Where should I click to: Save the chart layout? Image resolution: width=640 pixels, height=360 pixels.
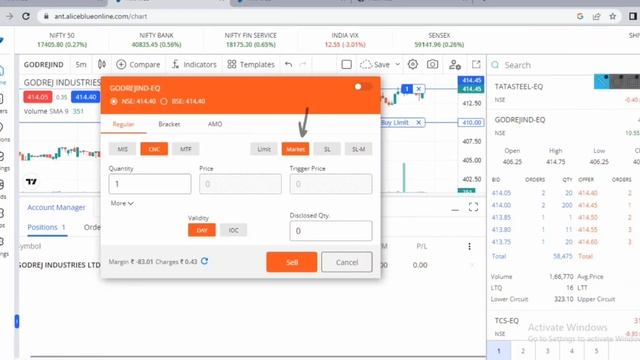click(x=375, y=64)
